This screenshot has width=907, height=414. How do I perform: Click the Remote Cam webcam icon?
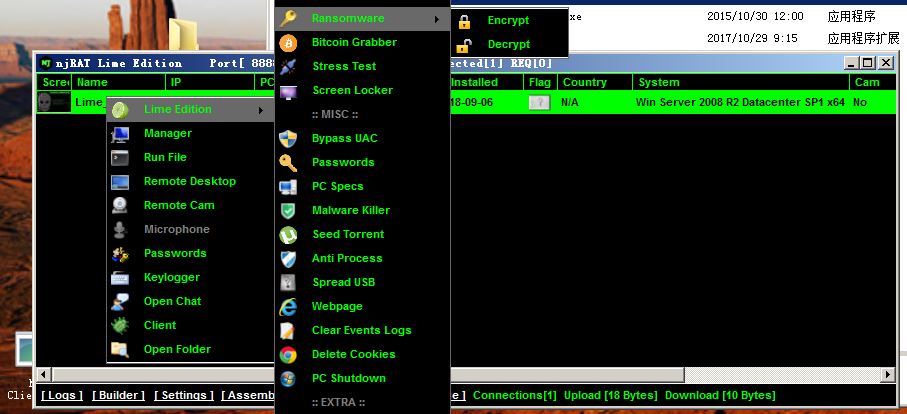120,205
